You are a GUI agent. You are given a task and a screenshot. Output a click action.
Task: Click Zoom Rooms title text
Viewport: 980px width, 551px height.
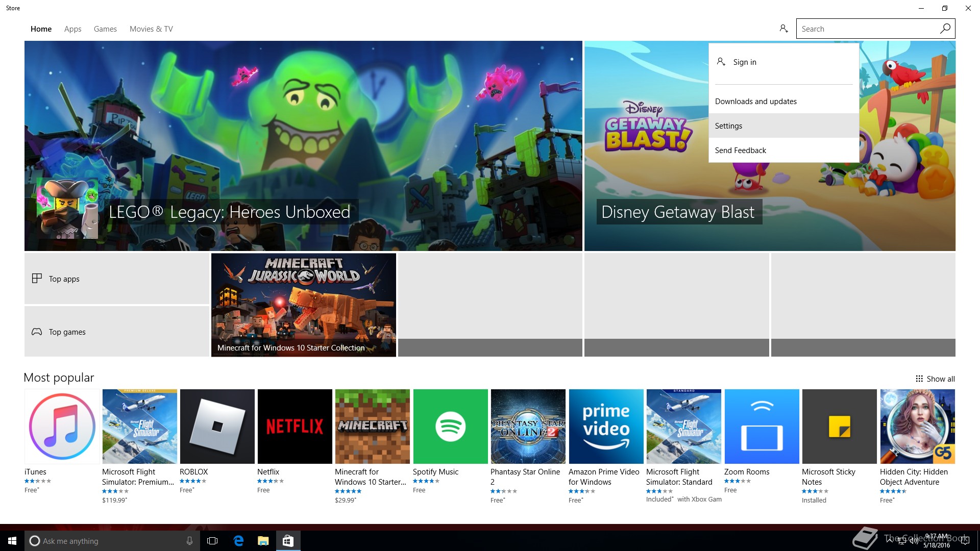pyautogui.click(x=747, y=472)
